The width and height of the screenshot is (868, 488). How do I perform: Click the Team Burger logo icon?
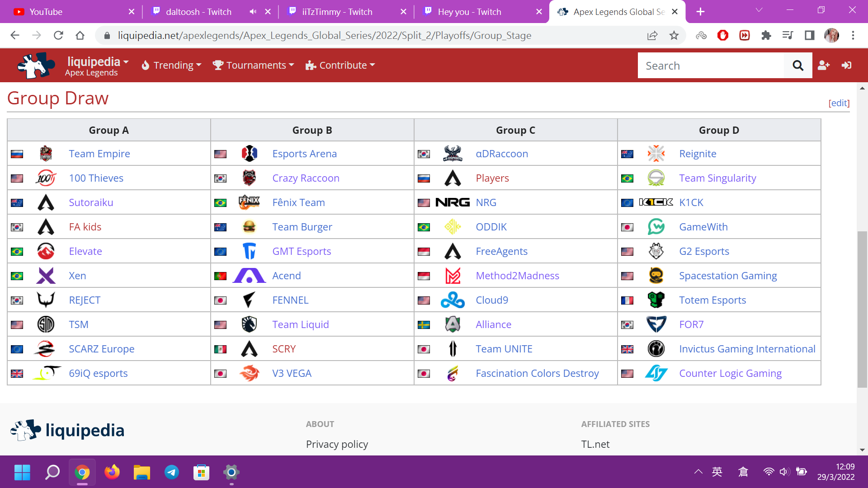pos(249,227)
